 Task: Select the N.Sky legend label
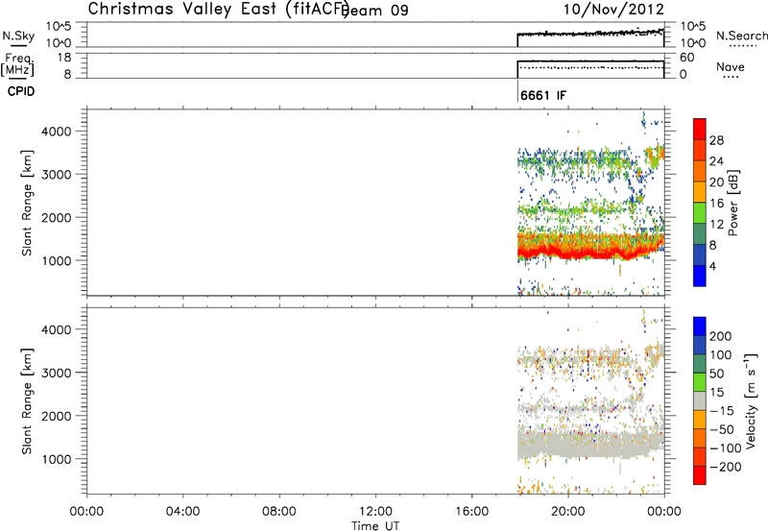point(18,36)
